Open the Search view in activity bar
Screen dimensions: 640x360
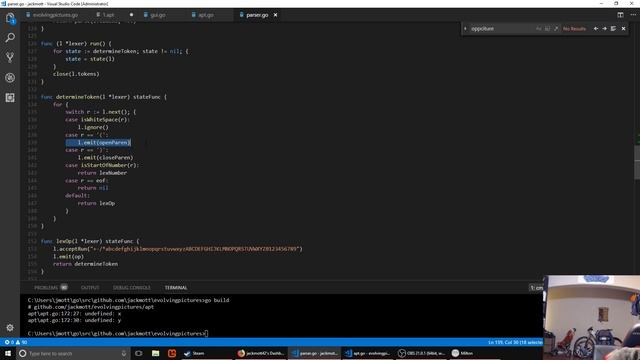point(10,38)
